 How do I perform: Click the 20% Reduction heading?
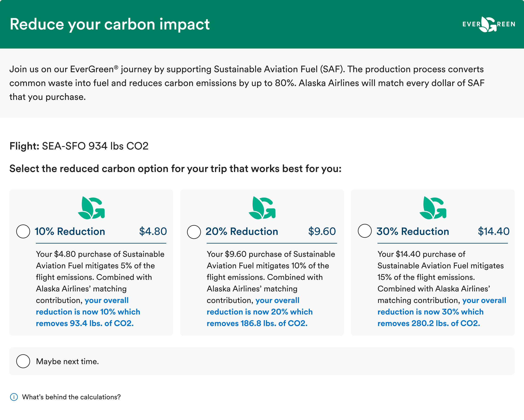[242, 231]
